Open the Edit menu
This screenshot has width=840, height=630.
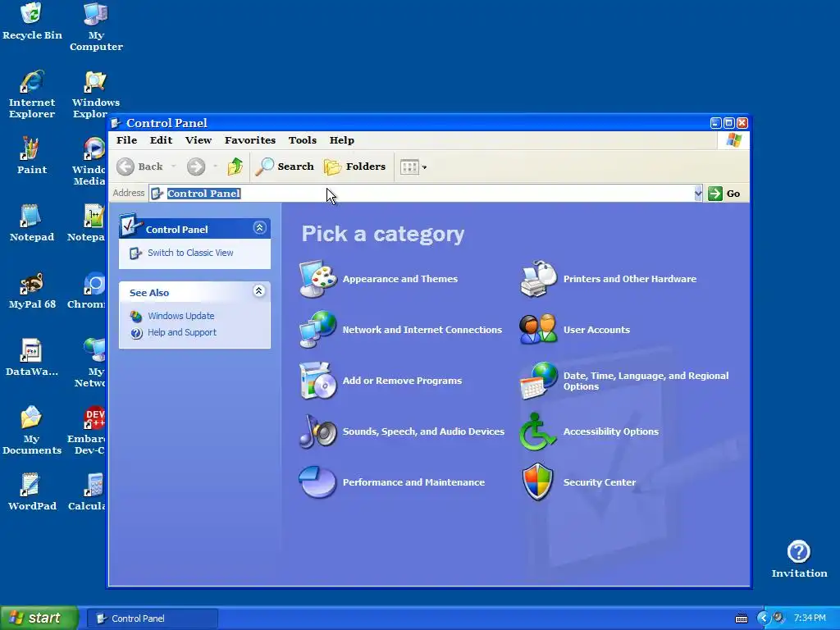(161, 139)
